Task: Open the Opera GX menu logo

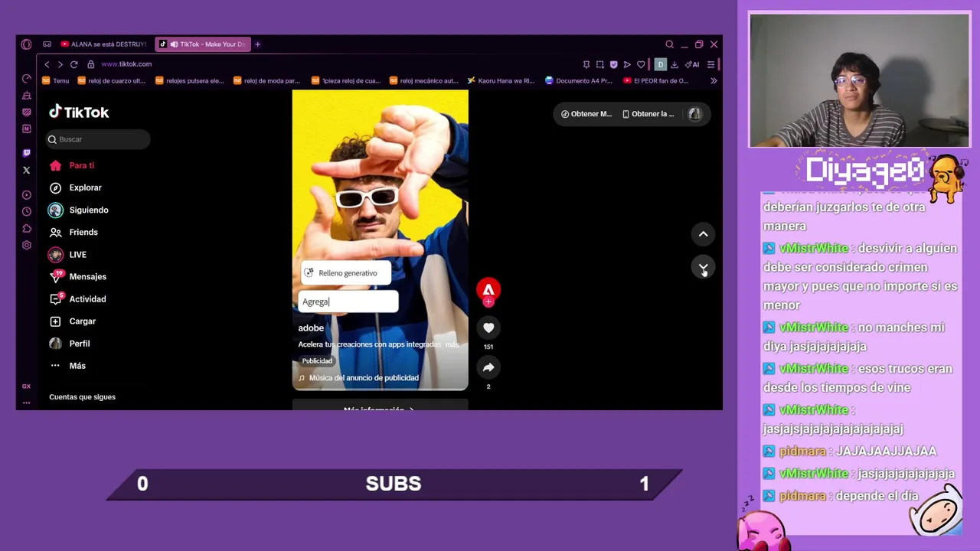Action: click(x=27, y=44)
